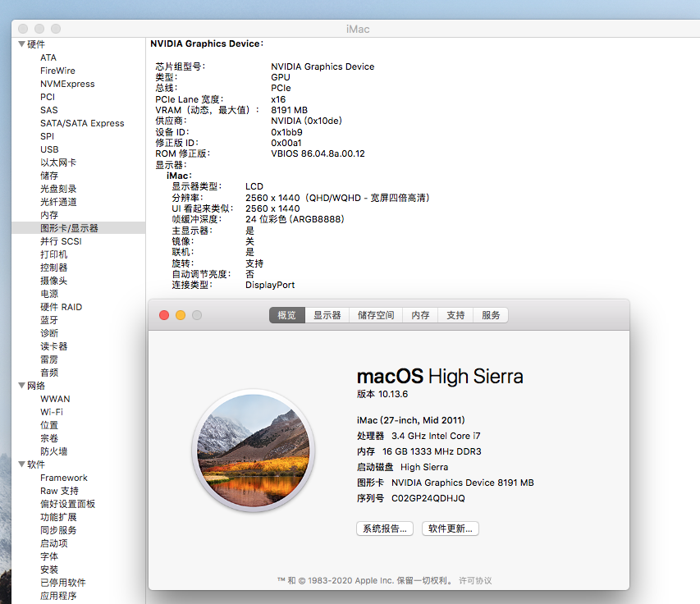Select 应用程序 in the sidebar
This screenshot has width=700, height=604.
58,596
